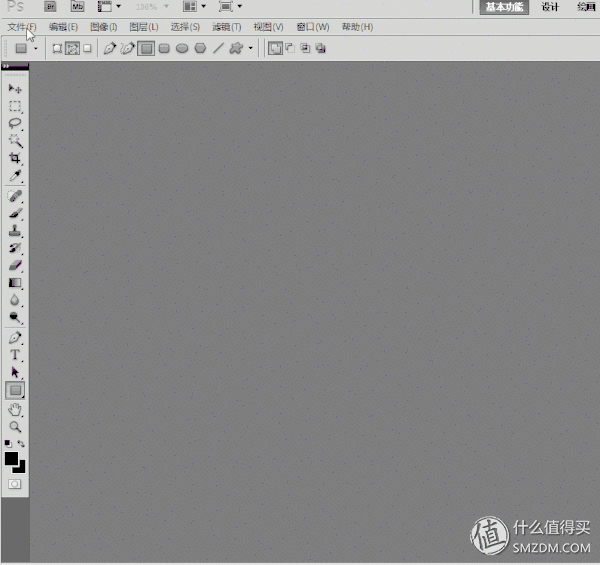Enable Fill Pixels mode
Screen dimensions: 600x565
[x=88, y=48]
